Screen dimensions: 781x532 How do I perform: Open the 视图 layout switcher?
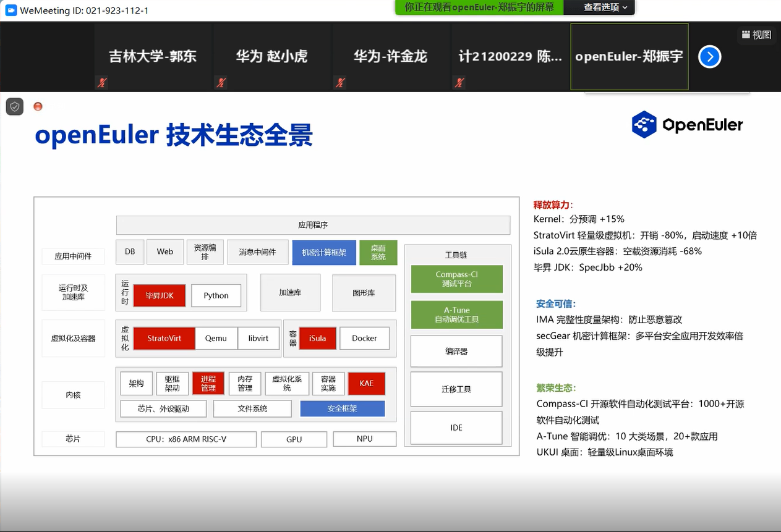pyautogui.click(x=756, y=35)
